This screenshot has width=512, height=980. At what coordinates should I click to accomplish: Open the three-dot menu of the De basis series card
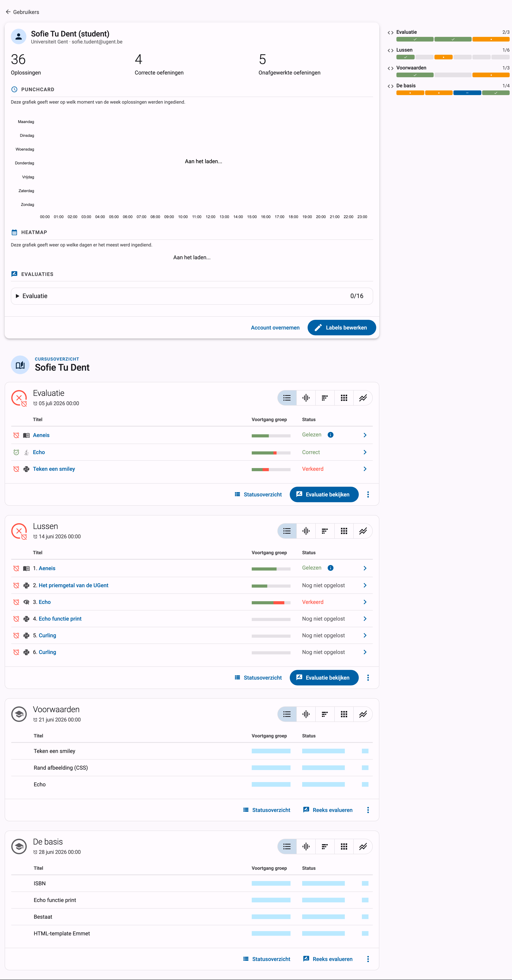tap(368, 959)
